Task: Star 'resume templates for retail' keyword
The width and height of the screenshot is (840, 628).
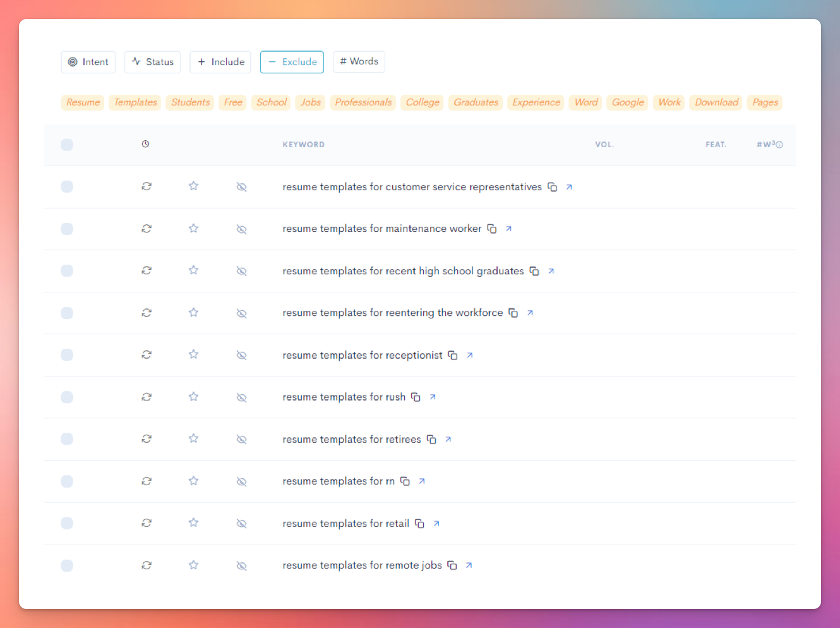Action: coord(193,522)
